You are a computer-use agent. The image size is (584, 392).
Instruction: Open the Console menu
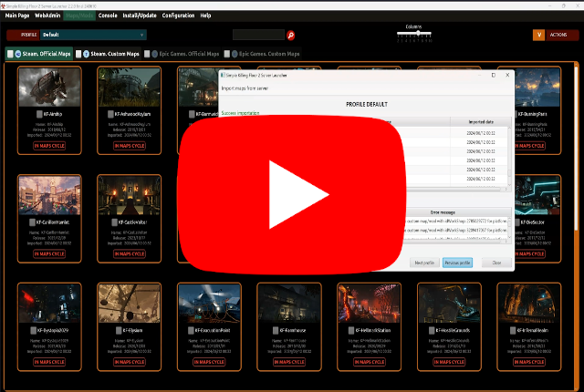[108, 15]
